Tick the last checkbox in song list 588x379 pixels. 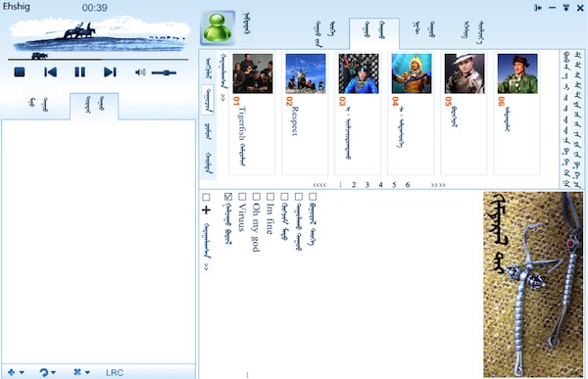[313, 197]
